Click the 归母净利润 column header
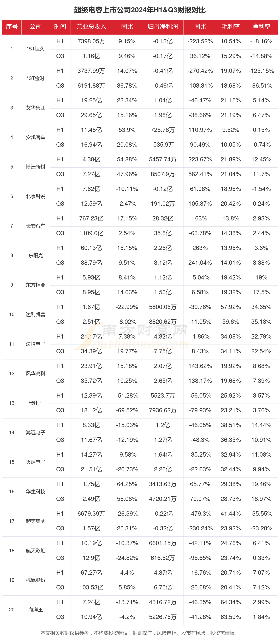 point(163,27)
